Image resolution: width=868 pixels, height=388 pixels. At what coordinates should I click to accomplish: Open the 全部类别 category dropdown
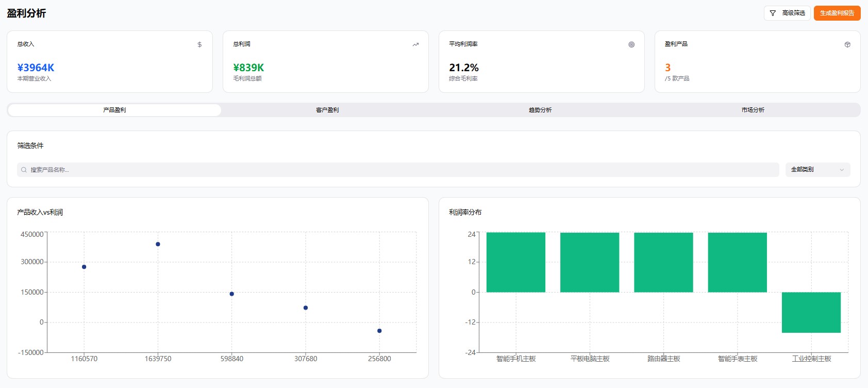tap(817, 170)
